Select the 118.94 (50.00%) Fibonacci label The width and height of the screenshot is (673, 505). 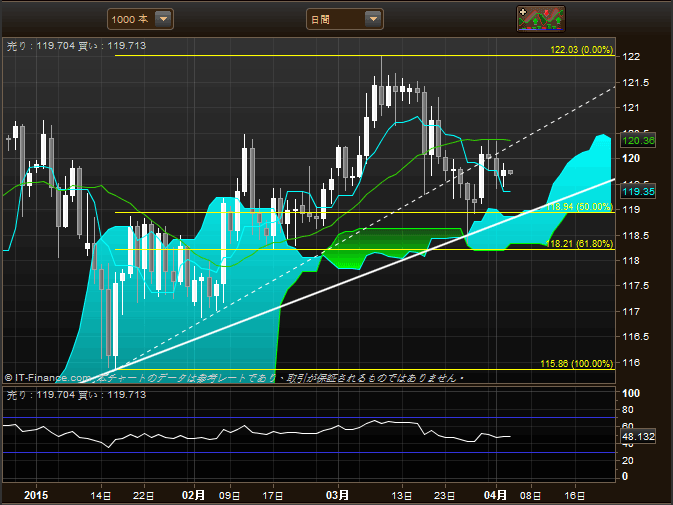pos(579,207)
